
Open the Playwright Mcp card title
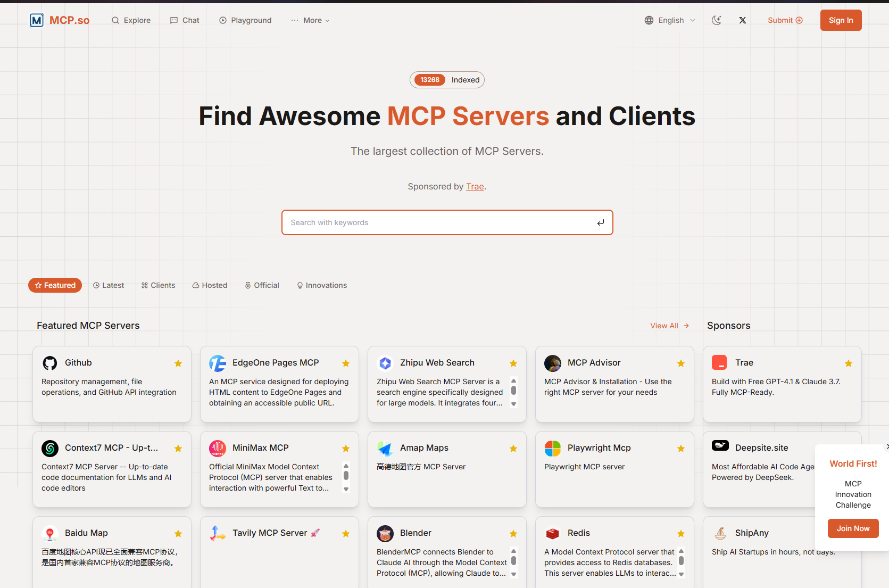(x=599, y=448)
